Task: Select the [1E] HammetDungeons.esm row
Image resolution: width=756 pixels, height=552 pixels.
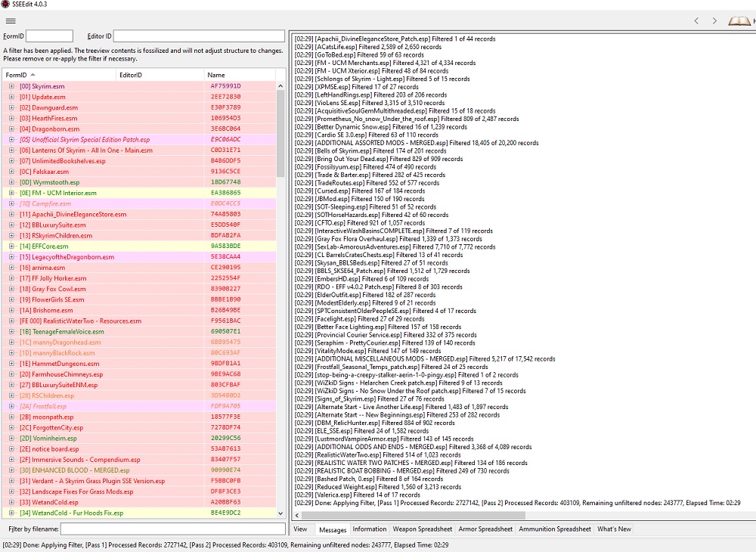Action: [x=139, y=364]
